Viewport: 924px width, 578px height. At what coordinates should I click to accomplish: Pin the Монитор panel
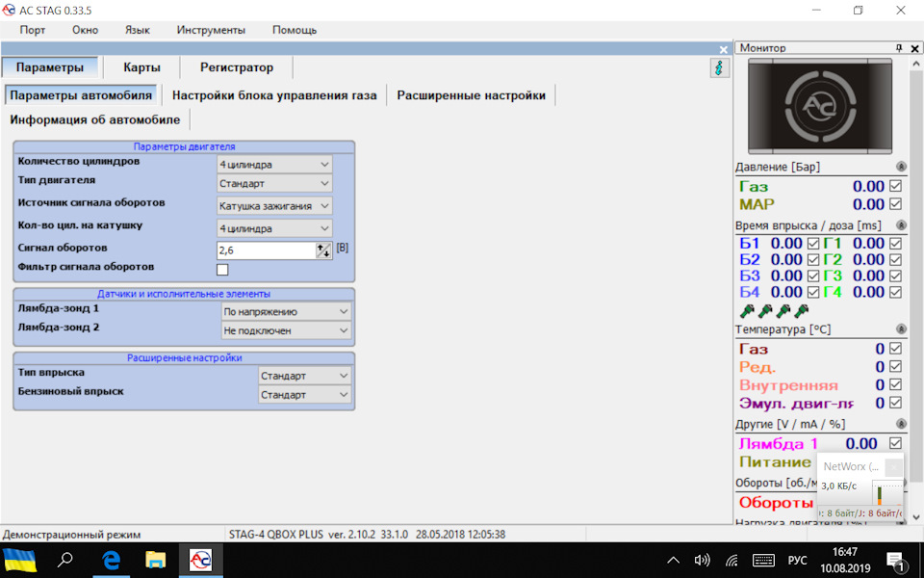pos(899,48)
